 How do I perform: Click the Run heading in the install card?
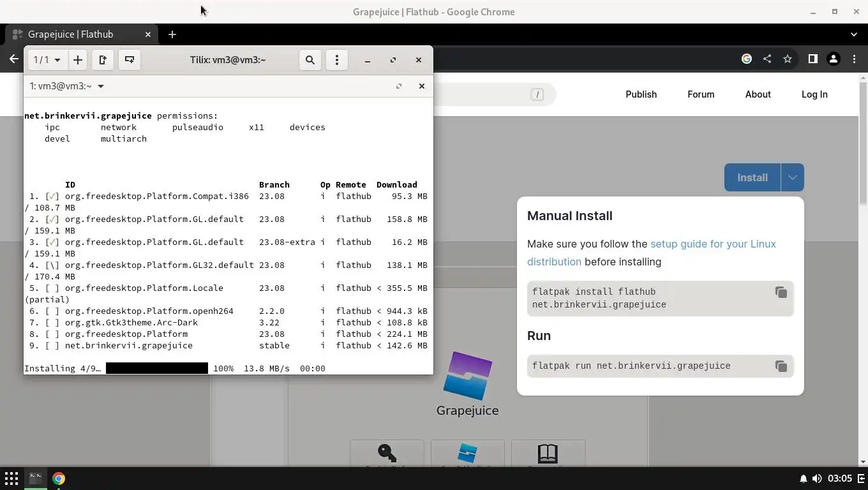(539, 336)
